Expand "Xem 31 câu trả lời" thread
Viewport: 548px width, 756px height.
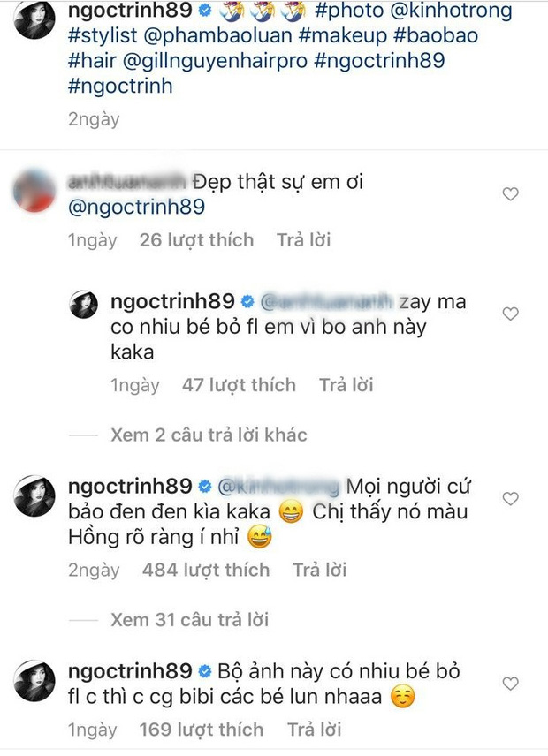189,620
